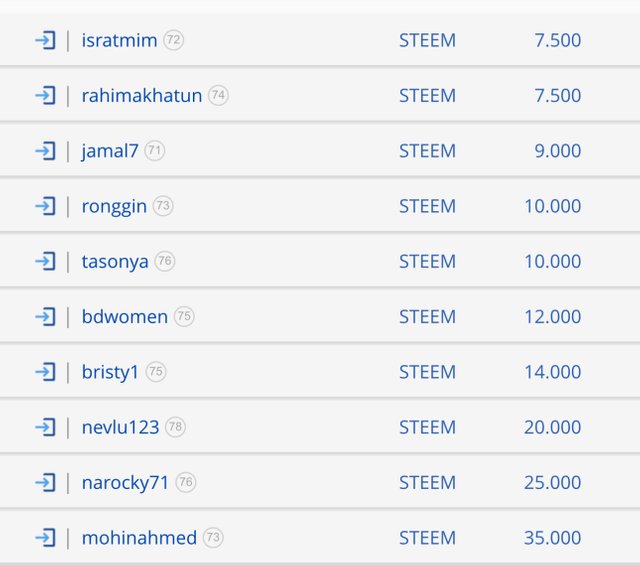The image size is (640, 565).
Task: Select the transfer icon in jamal7 row
Action: pyautogui.click(x=45, y=151)
